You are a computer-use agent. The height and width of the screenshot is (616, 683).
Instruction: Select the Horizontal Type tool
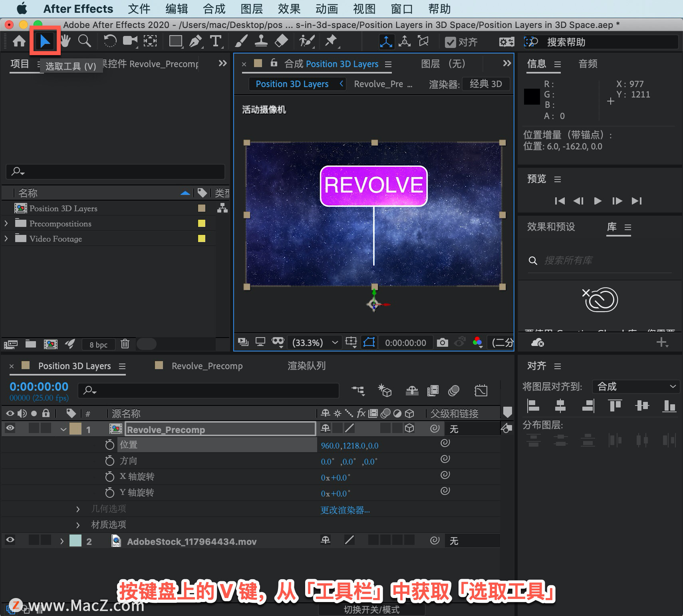point(215,41)
